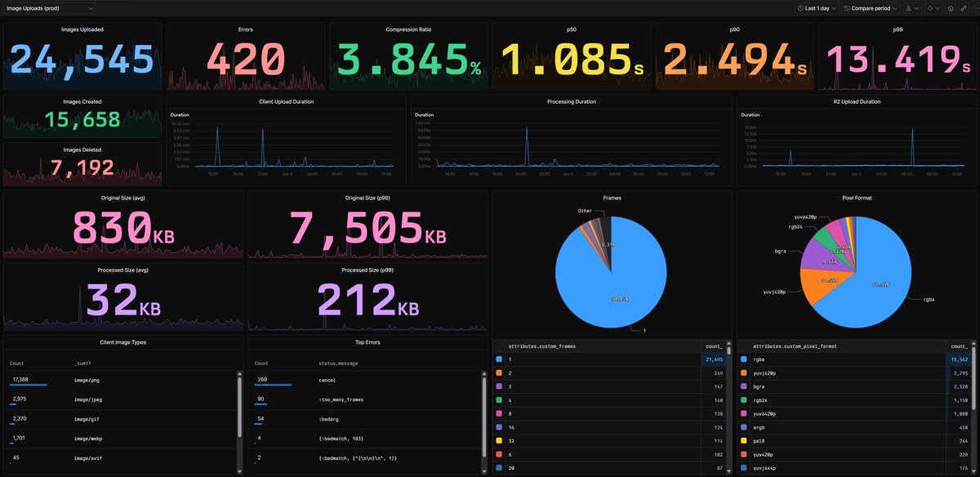Image resolution: width=980 pixels, height=477 pixels.
Task: Click the Original Size (avg) 830 KB value
Action: pyautogui.click(x=123, y=229)
